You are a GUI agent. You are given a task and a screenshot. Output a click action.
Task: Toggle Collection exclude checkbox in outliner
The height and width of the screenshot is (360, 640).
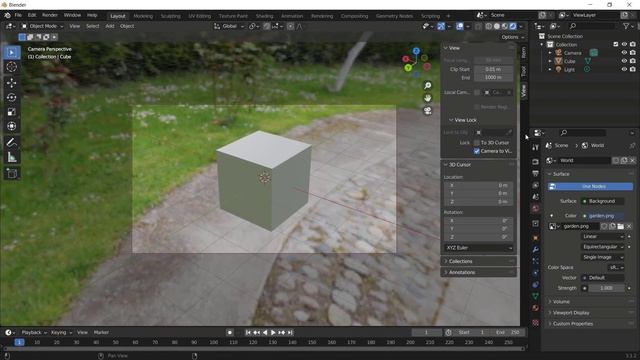tap(616, 44)
